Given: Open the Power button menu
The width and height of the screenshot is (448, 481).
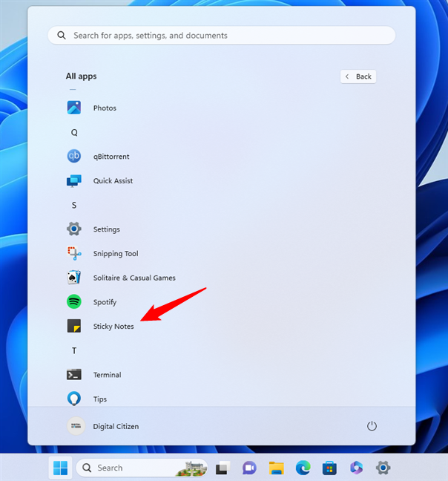Looking at the screenshot, I should [372, 426].
